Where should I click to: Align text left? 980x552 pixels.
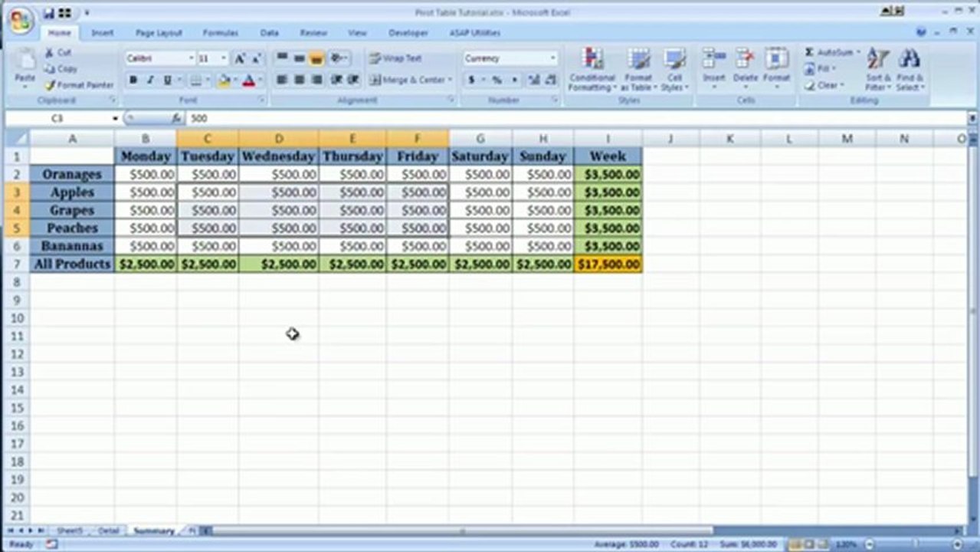pyautogui.click(x=282, y=80)
